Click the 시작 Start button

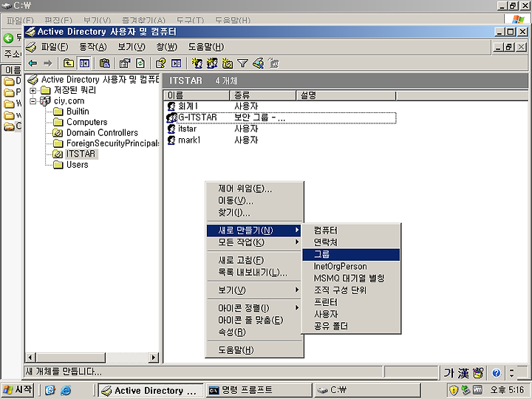(18, 390)
